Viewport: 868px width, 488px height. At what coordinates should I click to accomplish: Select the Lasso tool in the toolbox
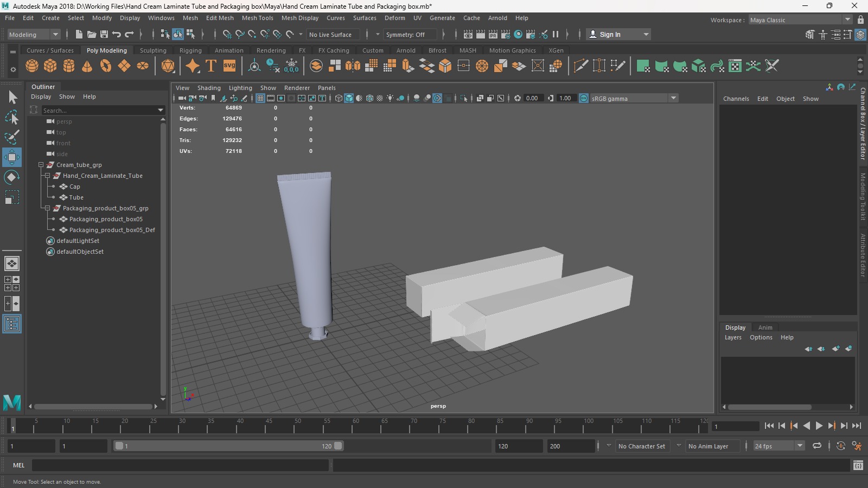[x=12, y=117]
